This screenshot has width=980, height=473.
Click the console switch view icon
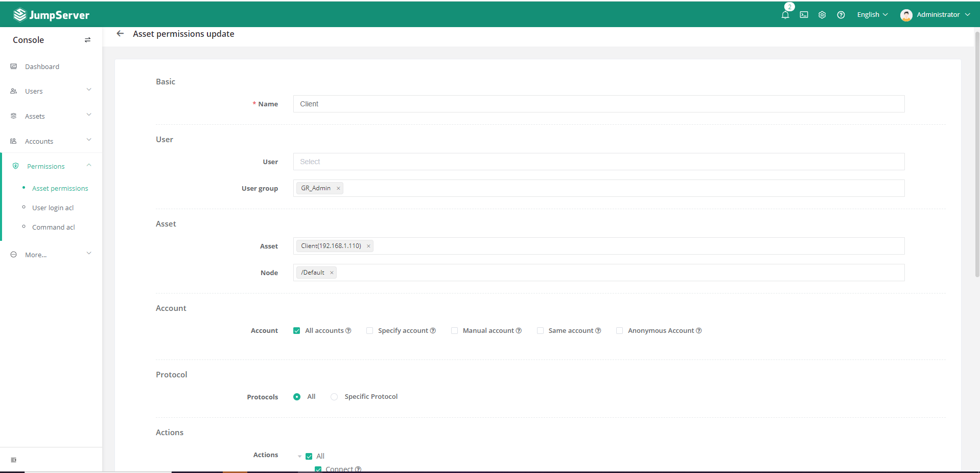click(87, 40)
